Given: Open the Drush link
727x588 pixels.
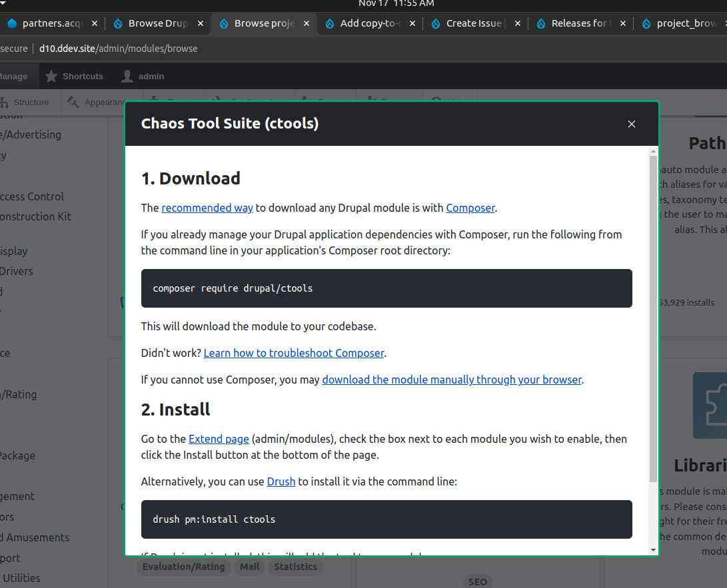Looking at the screenshot, I should 281,481.
